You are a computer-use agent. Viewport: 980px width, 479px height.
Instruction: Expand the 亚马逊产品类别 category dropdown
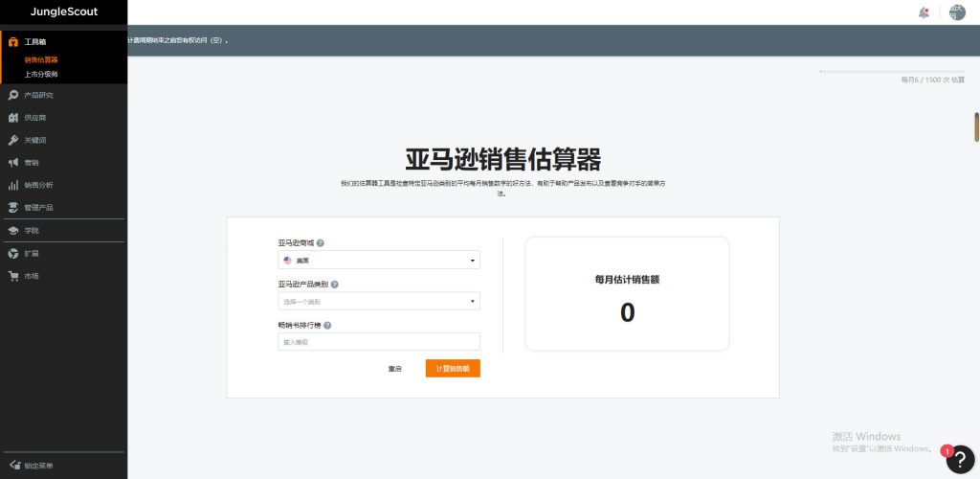378,302
